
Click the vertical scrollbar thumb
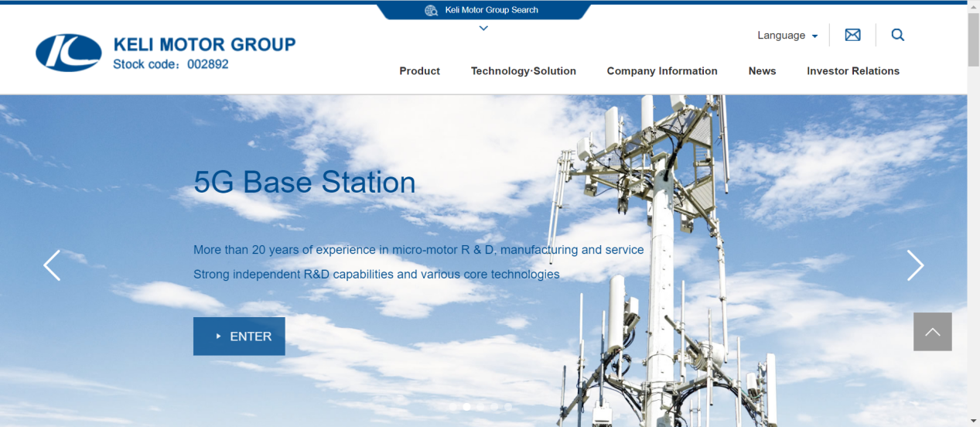973,39
